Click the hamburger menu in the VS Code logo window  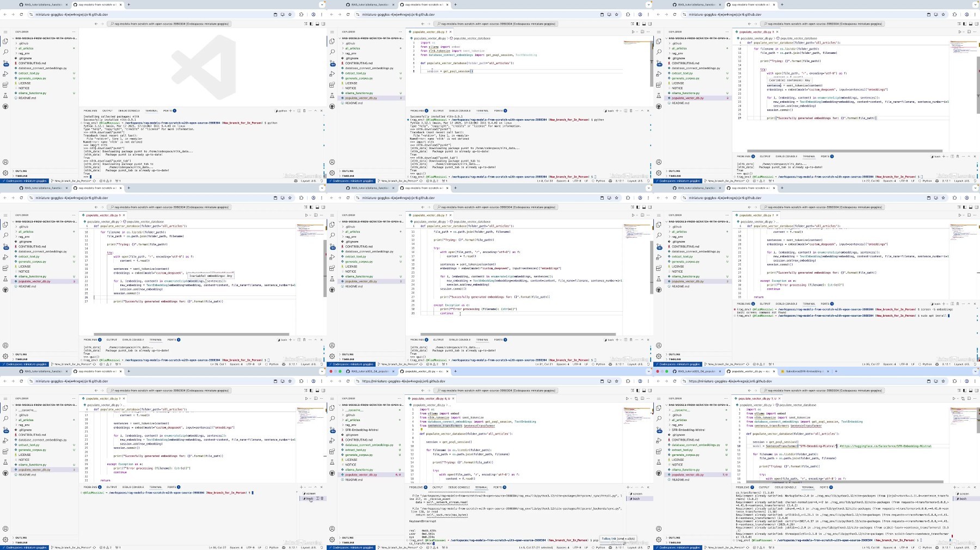[x=5, y=32]
